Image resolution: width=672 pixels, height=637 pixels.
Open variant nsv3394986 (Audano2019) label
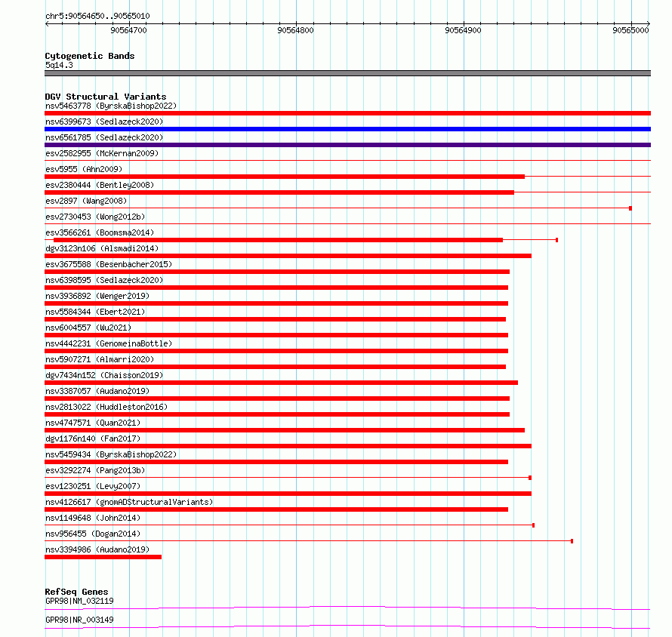pyautogui.click(x=97, y=549)
